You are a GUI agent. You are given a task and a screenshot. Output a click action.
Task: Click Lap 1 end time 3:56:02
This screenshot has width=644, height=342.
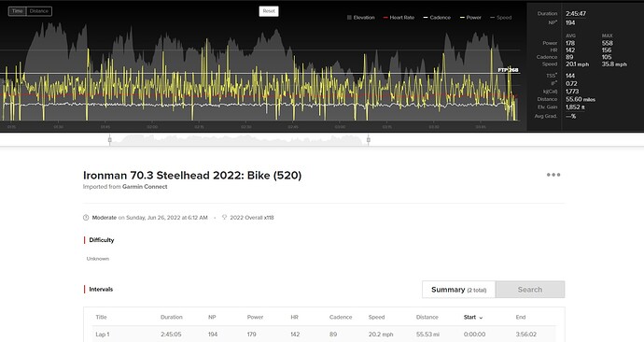tap(526, 335)
